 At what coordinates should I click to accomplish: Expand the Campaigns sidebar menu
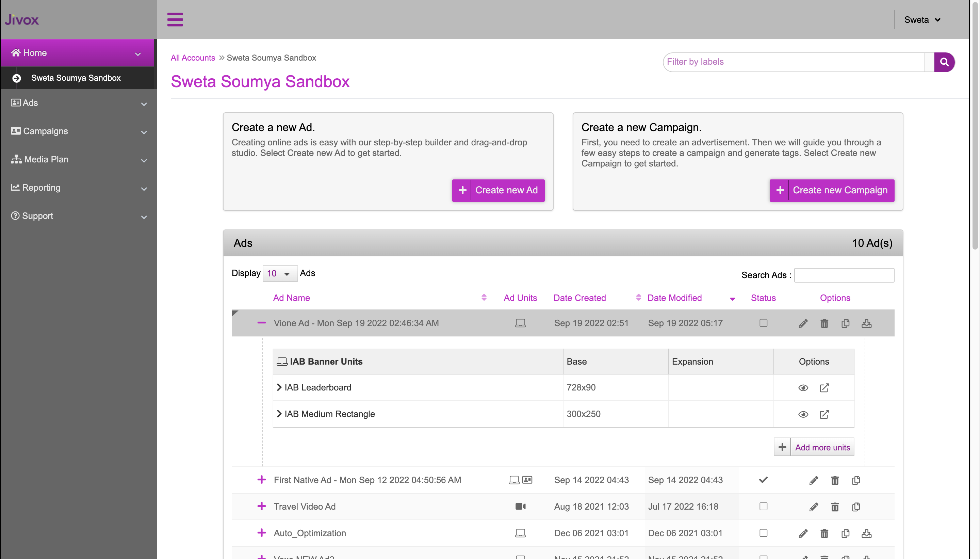(79, 131)
